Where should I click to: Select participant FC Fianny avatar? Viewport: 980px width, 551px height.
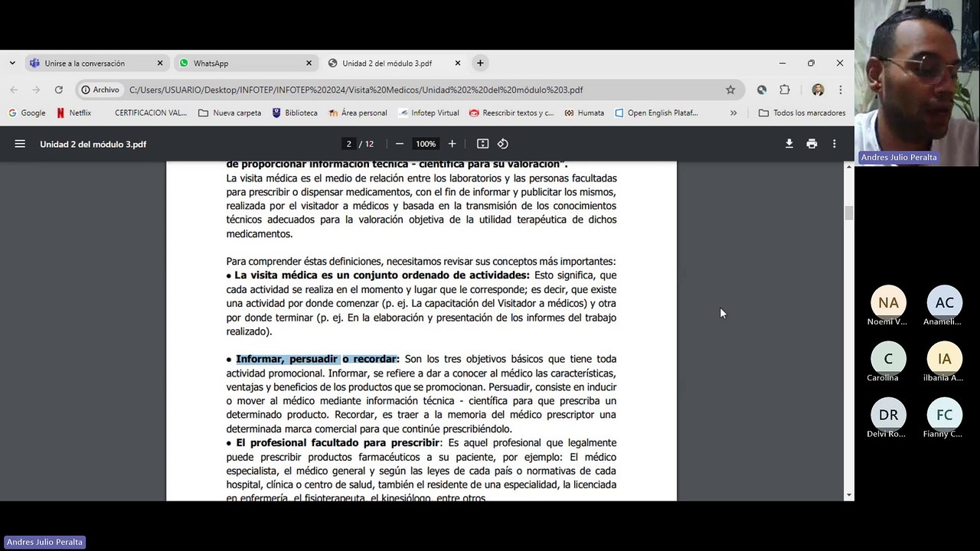point(945,415)
